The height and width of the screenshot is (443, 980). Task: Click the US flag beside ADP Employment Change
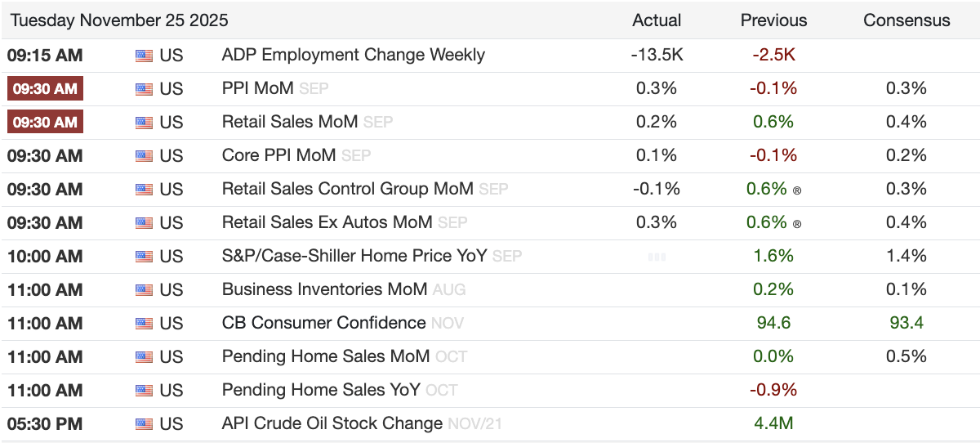[144, 56]
